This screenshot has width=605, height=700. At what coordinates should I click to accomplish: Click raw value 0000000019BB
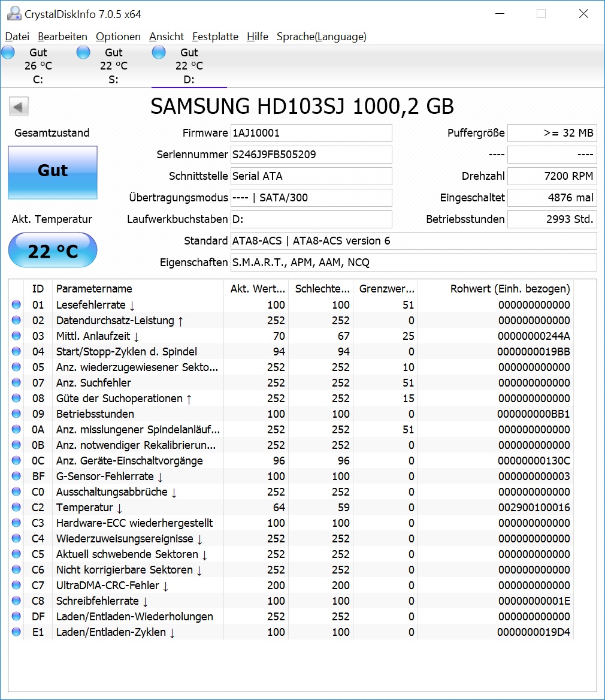click(534, 352)
